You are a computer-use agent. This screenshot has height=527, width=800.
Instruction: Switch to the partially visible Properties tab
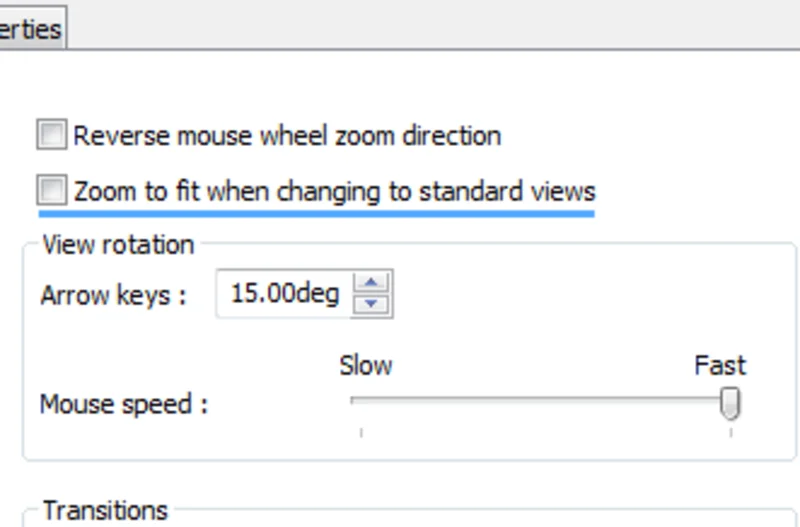(30, 28)
